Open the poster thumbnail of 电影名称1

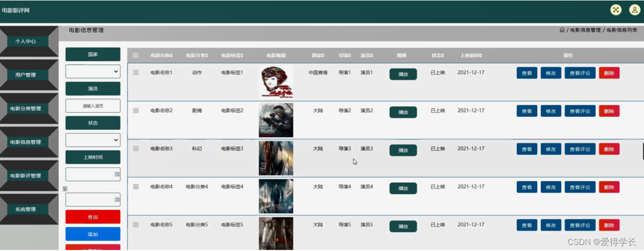(276, 82)
